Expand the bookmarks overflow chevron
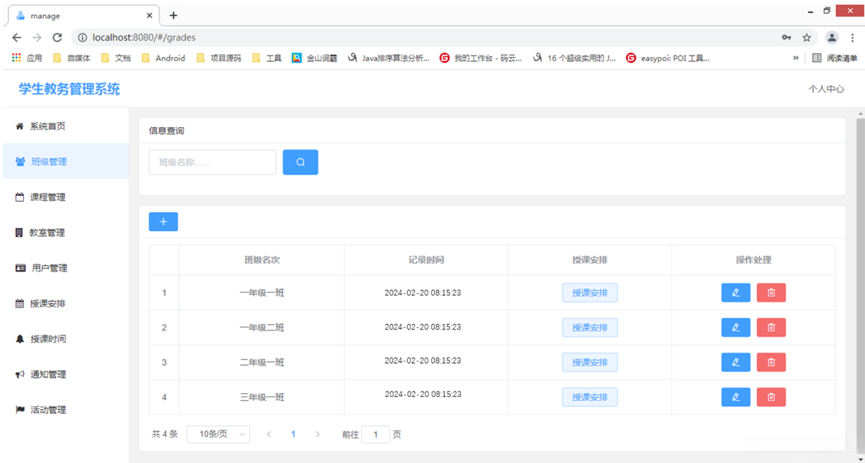The width and height of the screenshot is (865, 463). tap(796, 58)
